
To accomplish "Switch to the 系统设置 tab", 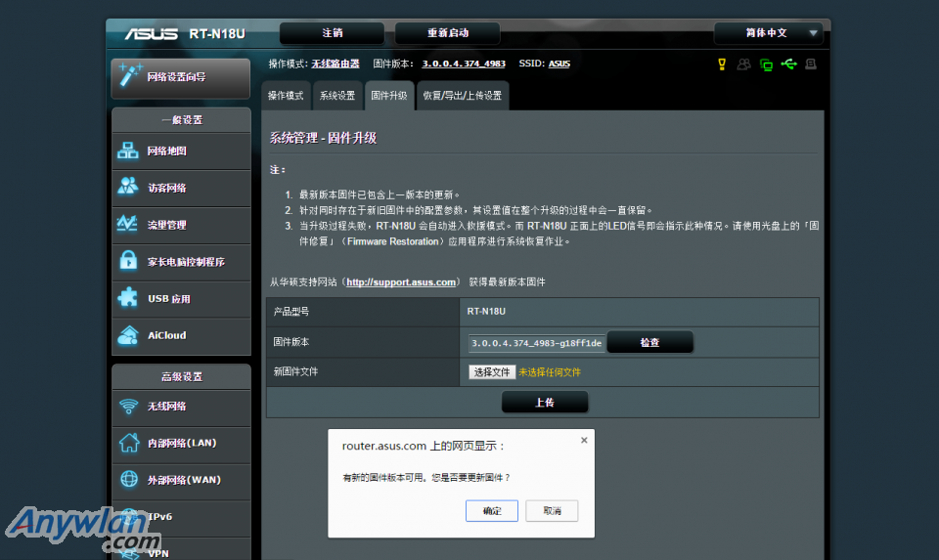I will [x=337, y=96].
